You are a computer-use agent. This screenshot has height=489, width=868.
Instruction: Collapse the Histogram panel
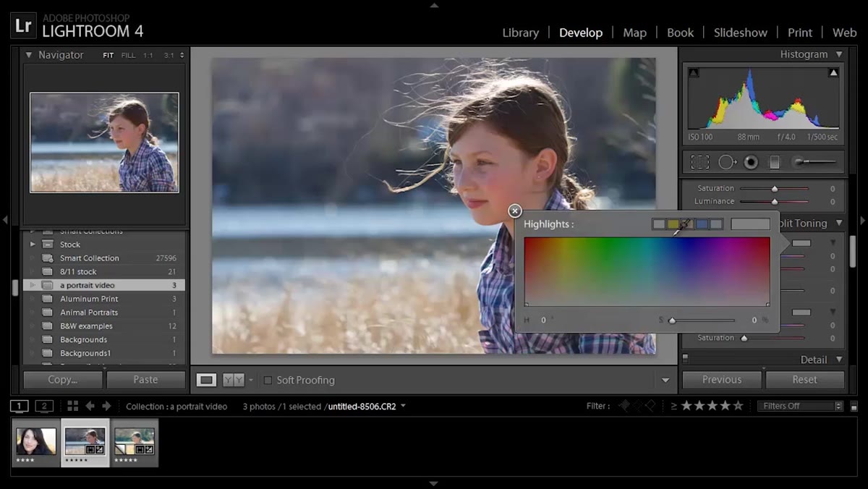839,54
